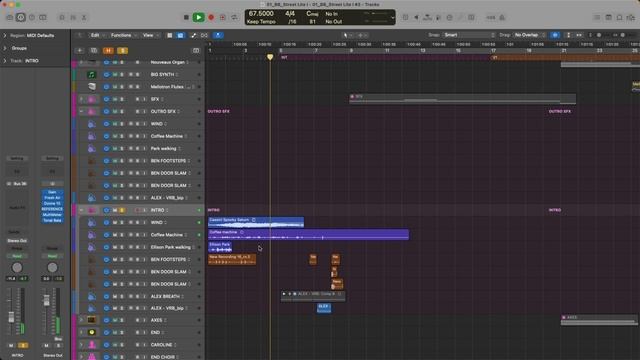Stop the transport with the Stop button
640x360 pixels.
tap(186, 18)
